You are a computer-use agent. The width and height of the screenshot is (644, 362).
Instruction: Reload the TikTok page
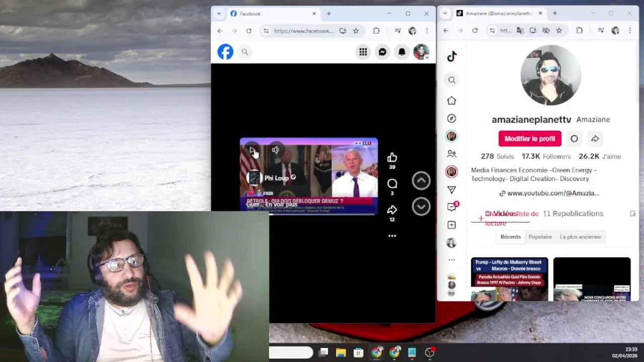(x=474, y=31)
